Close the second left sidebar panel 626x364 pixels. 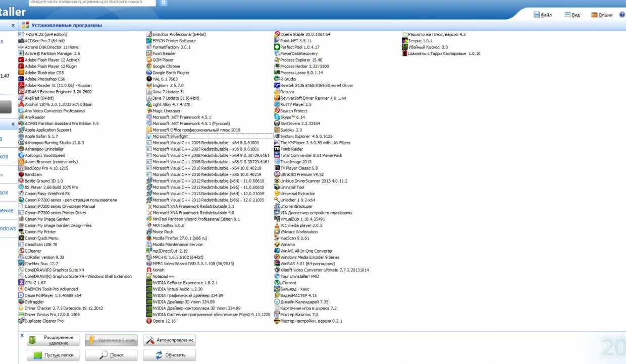13,124
